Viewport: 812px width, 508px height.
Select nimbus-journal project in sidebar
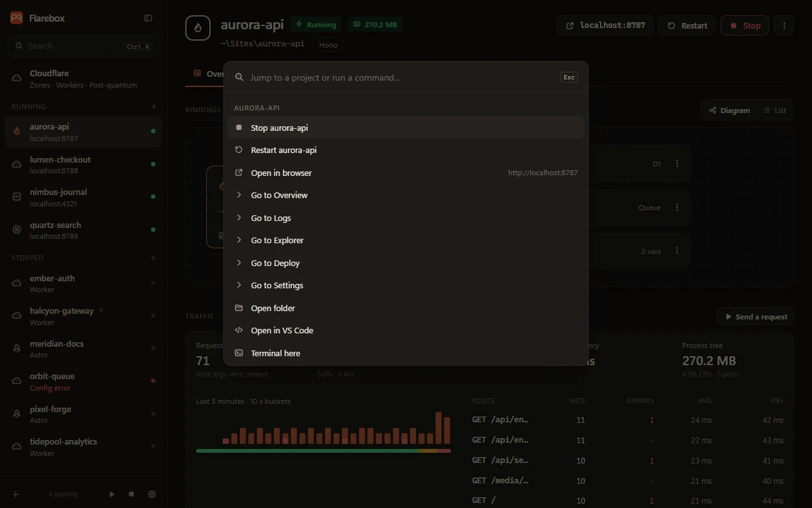point(83,197)
